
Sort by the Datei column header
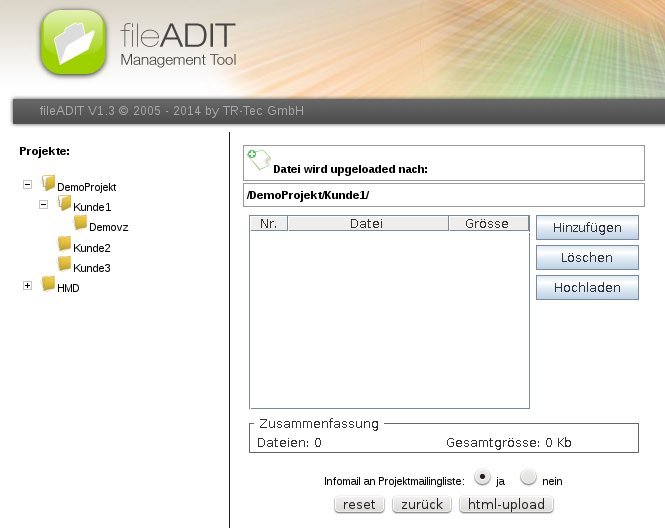click(x=367, y=224)
